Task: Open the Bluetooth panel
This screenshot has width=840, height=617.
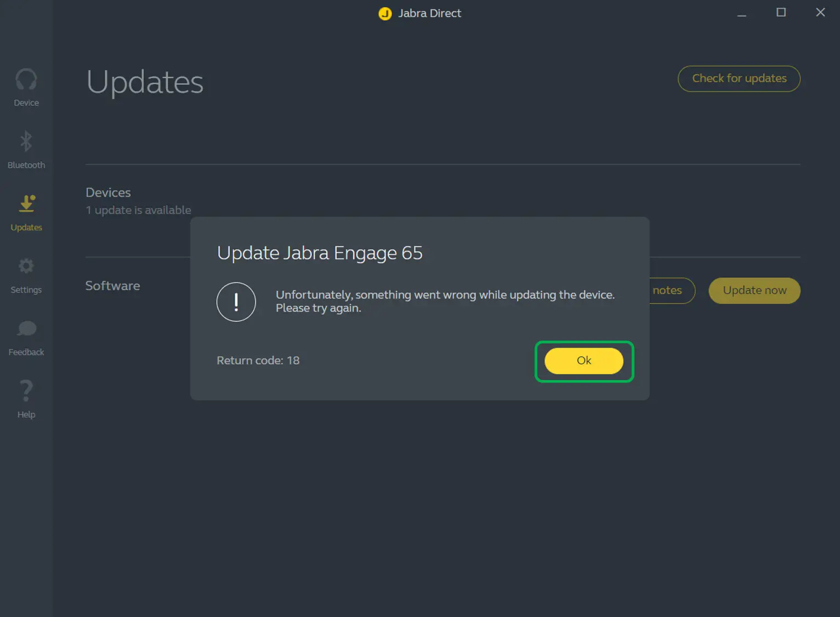Action: pos(26,149)
